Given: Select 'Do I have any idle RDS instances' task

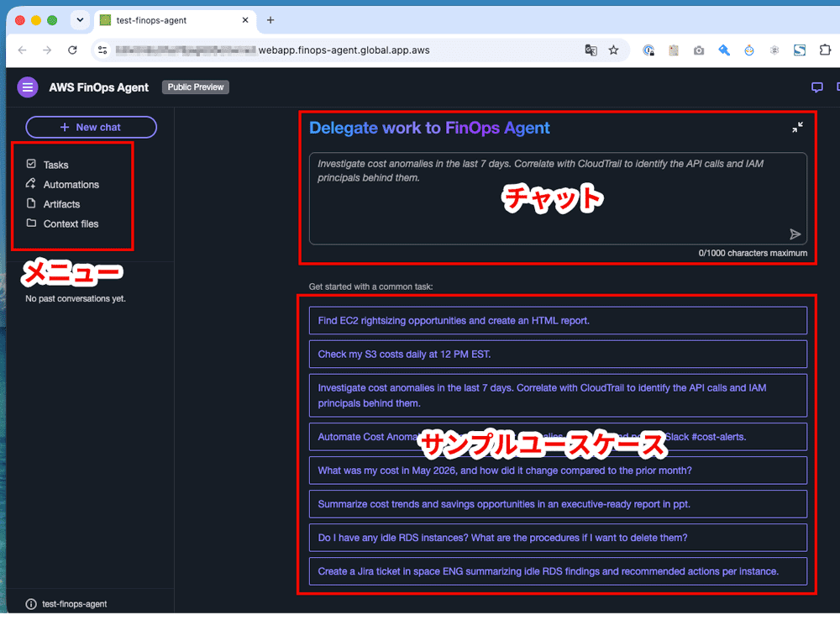Looking at the screenshot, I should 558,538.
